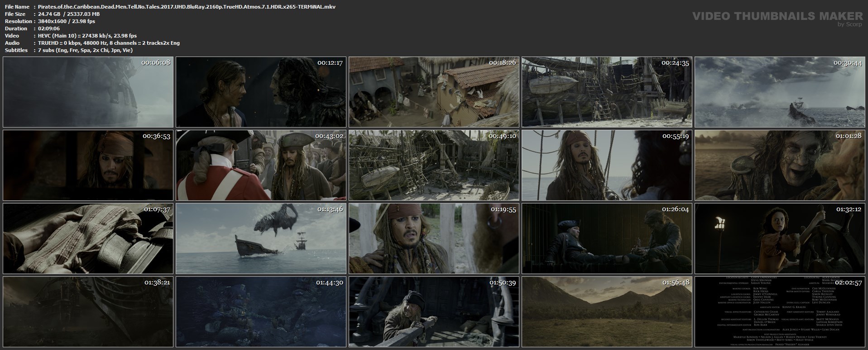Click the 7 subs subtitles info line
This screenshot has width=868, height=350.
pos(86,50)
